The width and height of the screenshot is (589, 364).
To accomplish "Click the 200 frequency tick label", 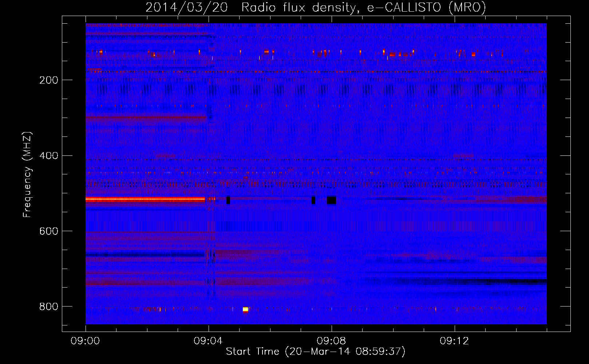I will [49, 80].
